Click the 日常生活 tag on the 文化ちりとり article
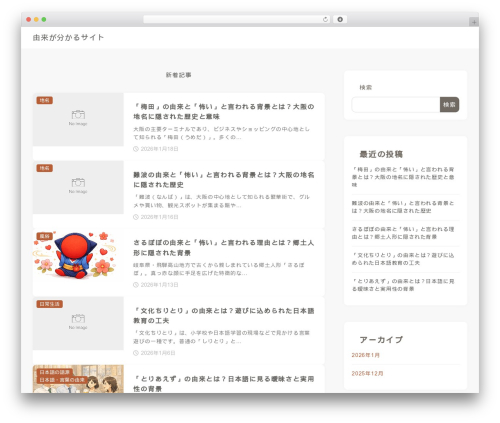This screenshot has width=500, height=423. (50, 304)
